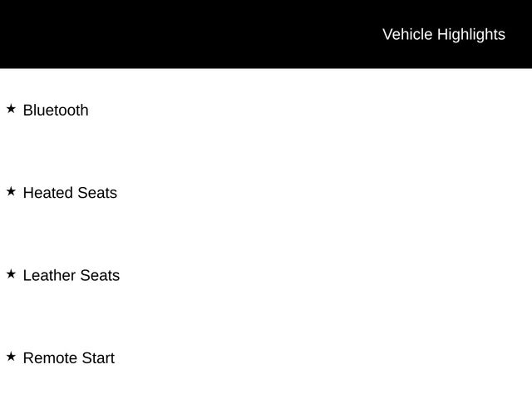Click the empty left area of black header
The width and height of the screenshot is (532, 399).
pyautogui.click(x=125, y=34)
